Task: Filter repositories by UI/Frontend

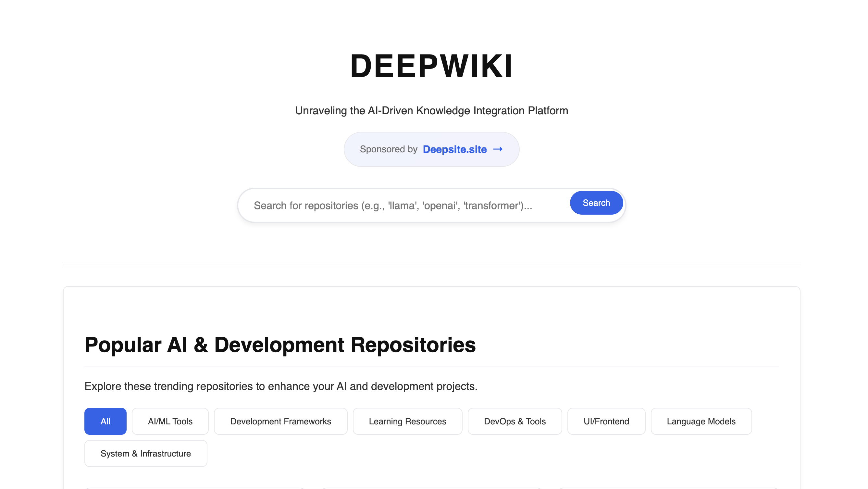Action: (x=606, y=421)
